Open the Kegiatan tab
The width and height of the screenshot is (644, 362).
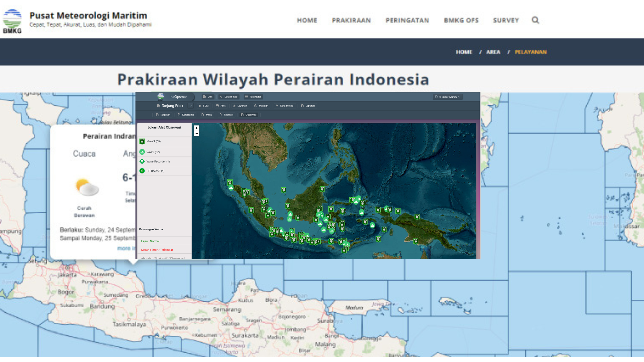163,115
